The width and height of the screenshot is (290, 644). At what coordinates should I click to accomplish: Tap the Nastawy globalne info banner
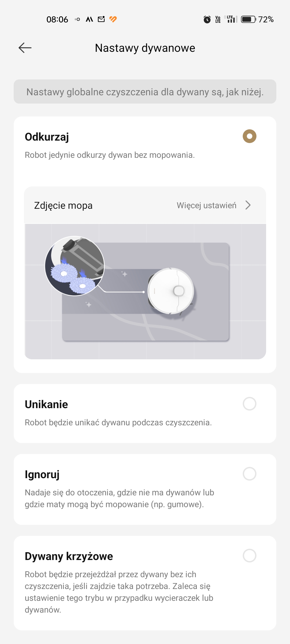point(145,92)
